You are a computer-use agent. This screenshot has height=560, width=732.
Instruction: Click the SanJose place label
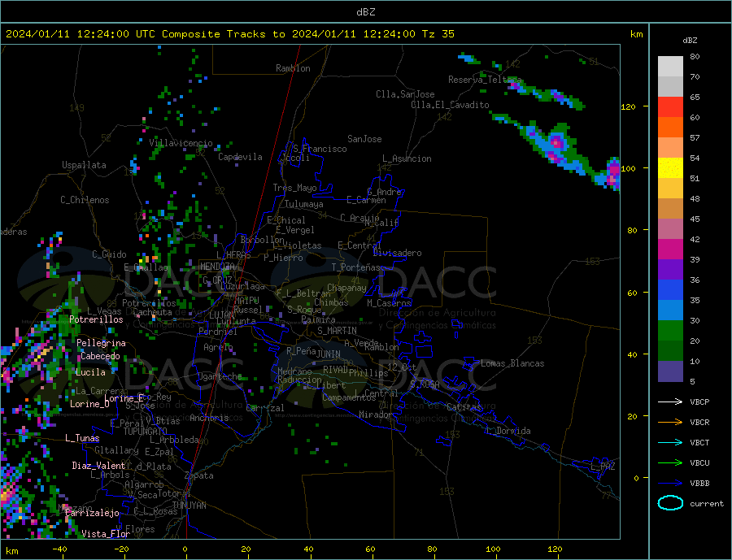364,139
